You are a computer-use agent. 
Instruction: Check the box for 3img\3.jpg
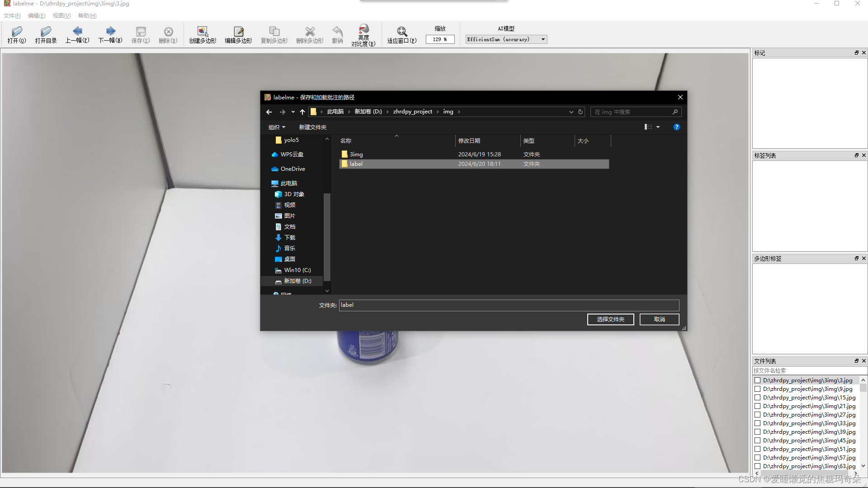click(758, 380)
